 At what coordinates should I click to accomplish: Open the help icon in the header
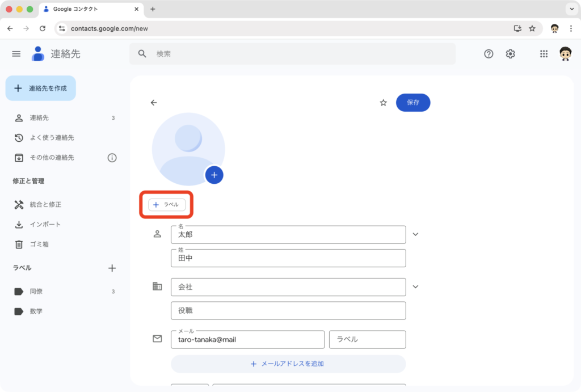[x=489, y=53]
